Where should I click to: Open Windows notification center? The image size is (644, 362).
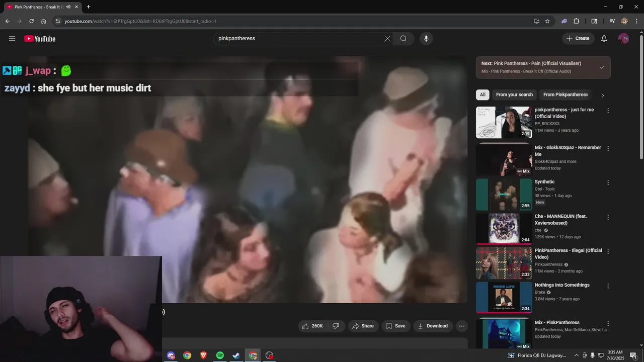click(633, 355)
